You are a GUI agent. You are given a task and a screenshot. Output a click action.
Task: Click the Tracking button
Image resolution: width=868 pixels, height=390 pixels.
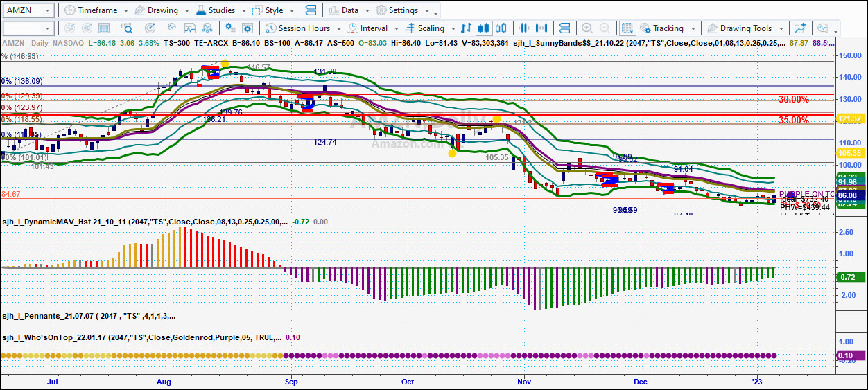pyautogui.click(x=661, y=28)
